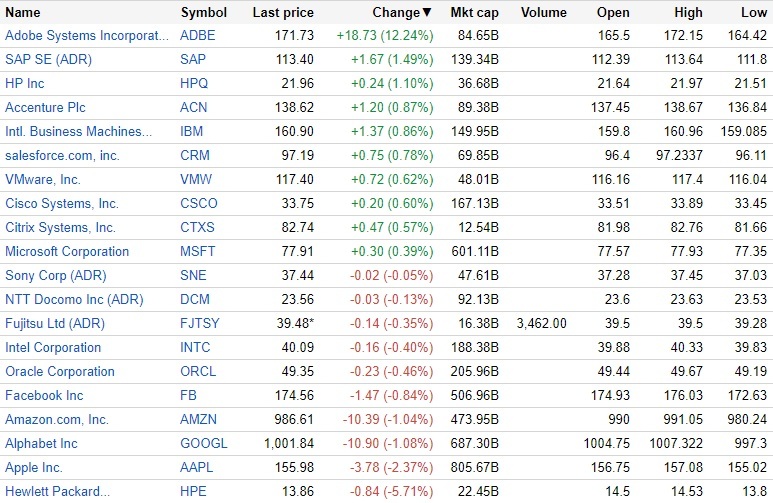
Task: Open the Intel Corporation link
Action: pos(53,347)
